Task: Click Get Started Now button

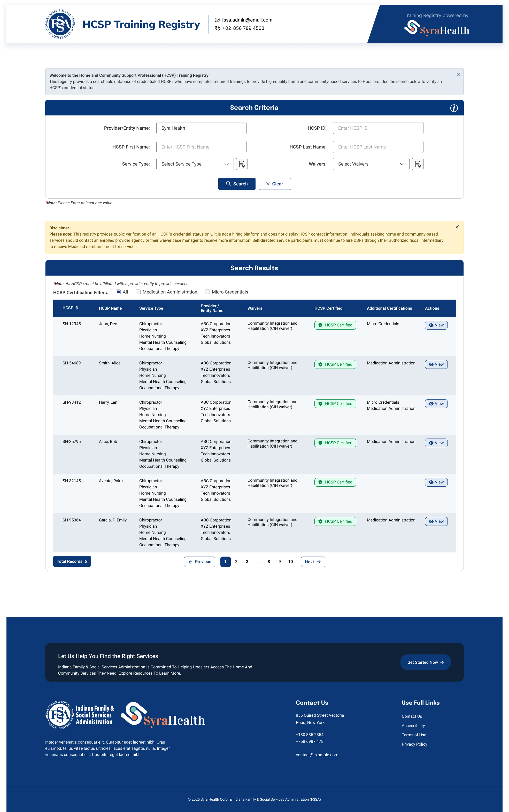Action: [x=425, y=662]
